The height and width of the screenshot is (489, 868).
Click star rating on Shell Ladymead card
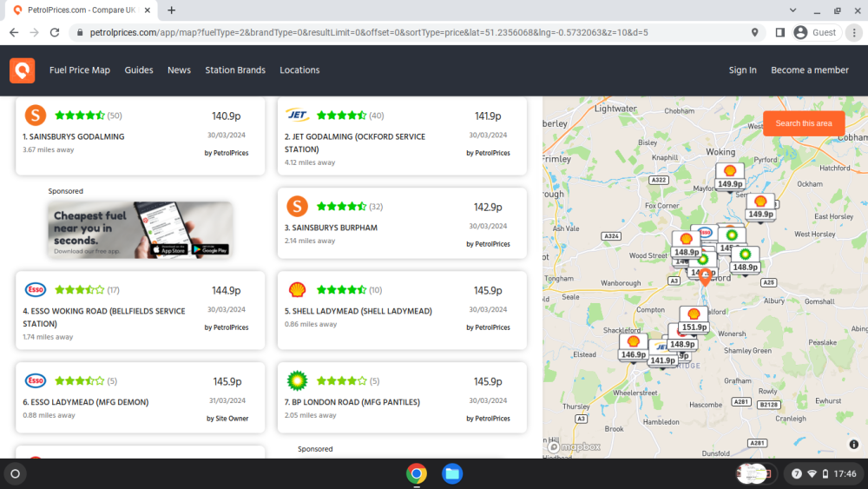[x=341, y=289]
